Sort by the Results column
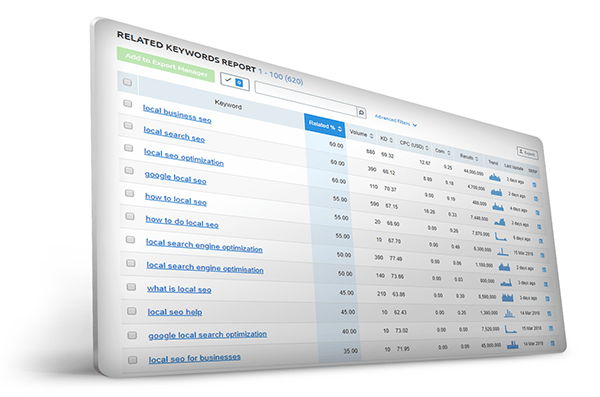Screen dimensions: 600x397 coord(469,157)
